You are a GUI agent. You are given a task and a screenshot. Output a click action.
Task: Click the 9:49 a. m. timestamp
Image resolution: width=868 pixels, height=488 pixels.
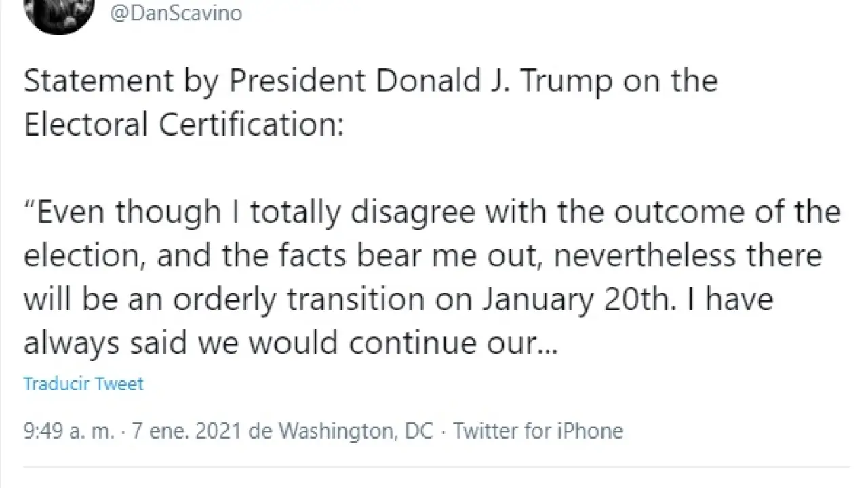[68, 431]
